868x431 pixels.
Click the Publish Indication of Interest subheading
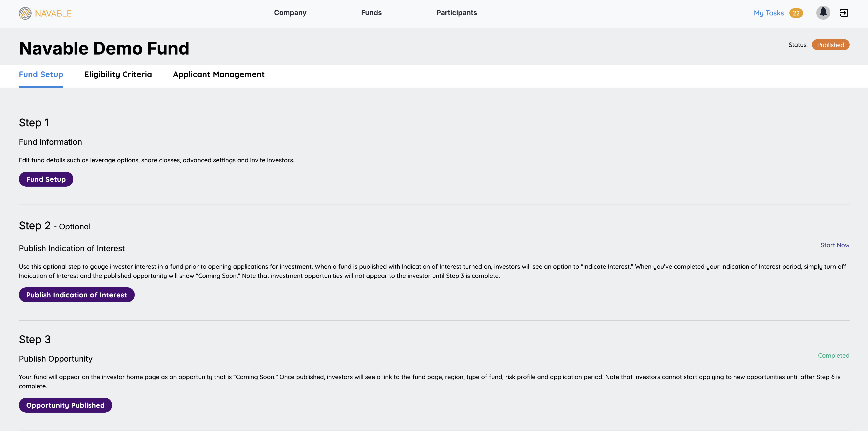coord(71,249)
